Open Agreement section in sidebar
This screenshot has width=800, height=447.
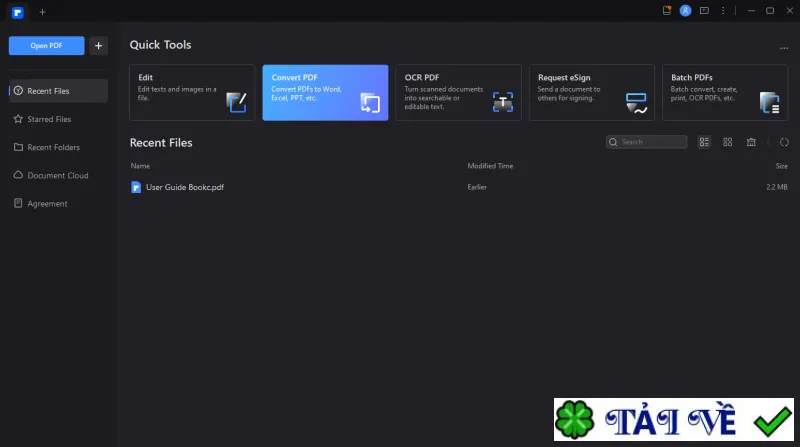[x=58, y=203]
